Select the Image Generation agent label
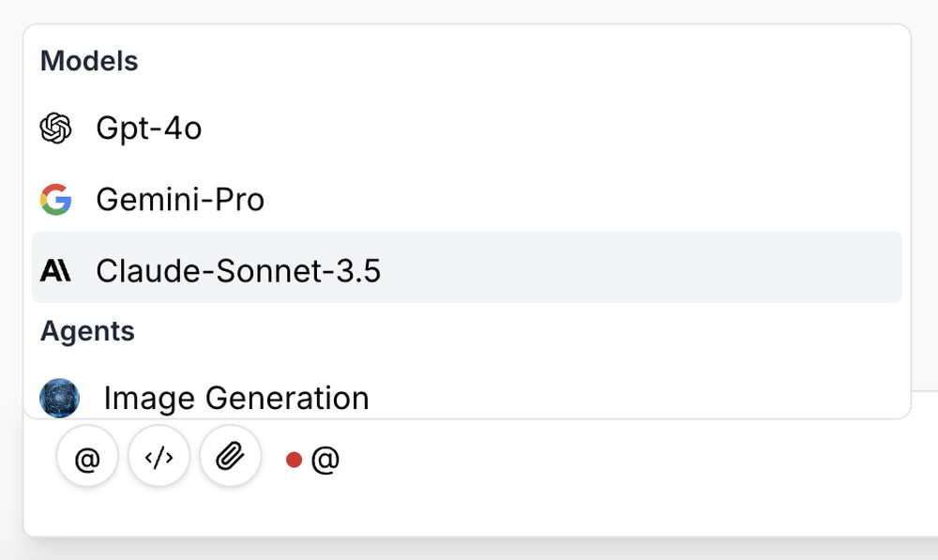Screen dimensions: 938x560 [x=235, y=398]
